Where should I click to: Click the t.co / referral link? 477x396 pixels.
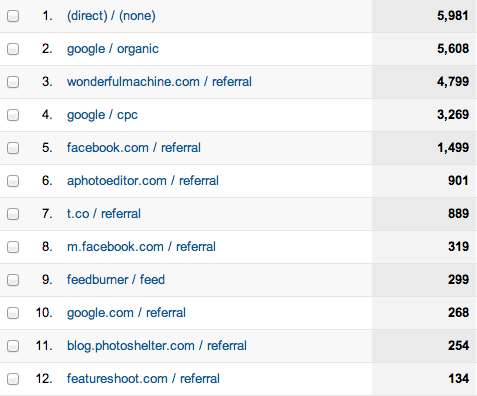pos(104,214)
